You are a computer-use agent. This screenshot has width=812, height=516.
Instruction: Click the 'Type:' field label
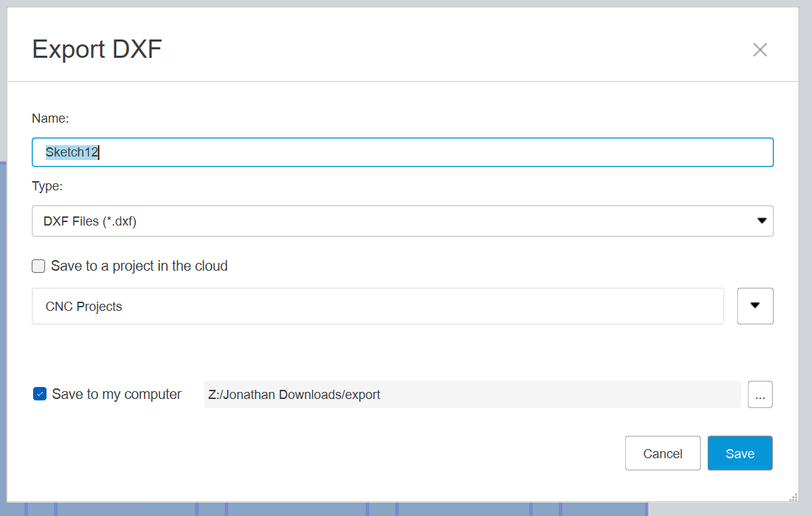(47, 186)
